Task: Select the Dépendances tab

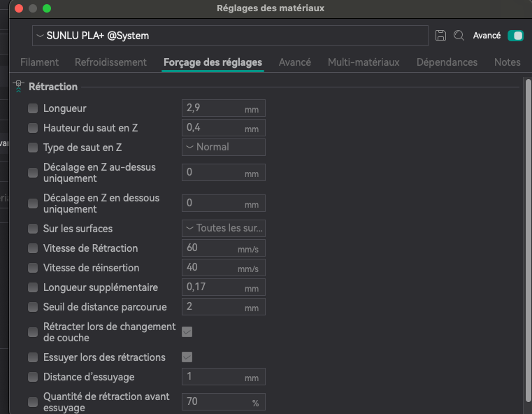Action: (x=447, y=62)
